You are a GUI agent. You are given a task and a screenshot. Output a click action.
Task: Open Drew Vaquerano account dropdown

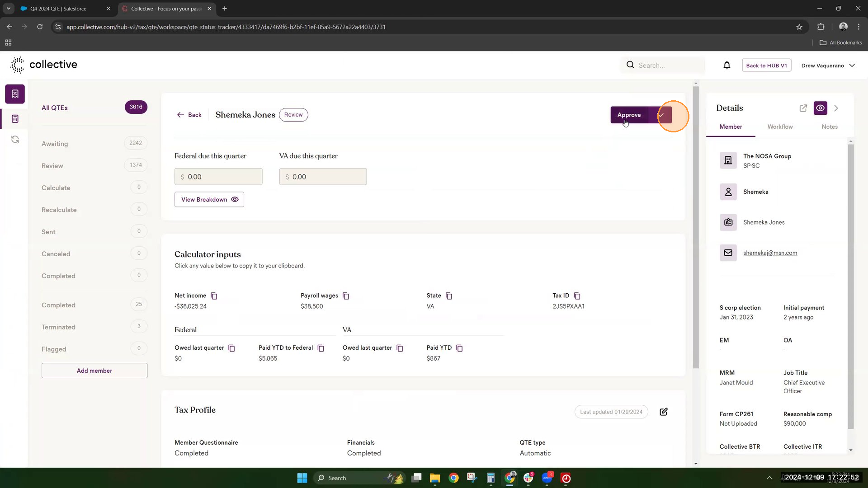[x=828, y=66]
